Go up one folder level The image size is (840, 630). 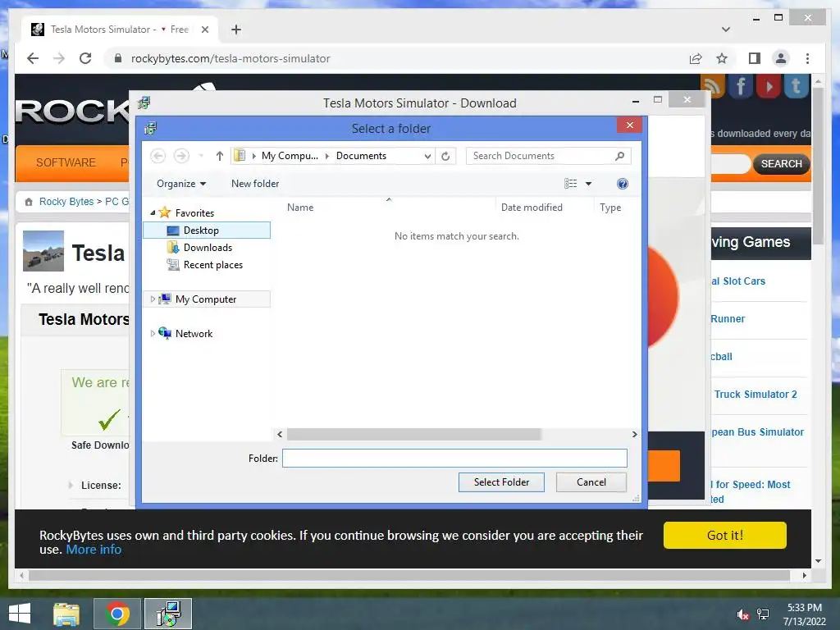point(219,156)
